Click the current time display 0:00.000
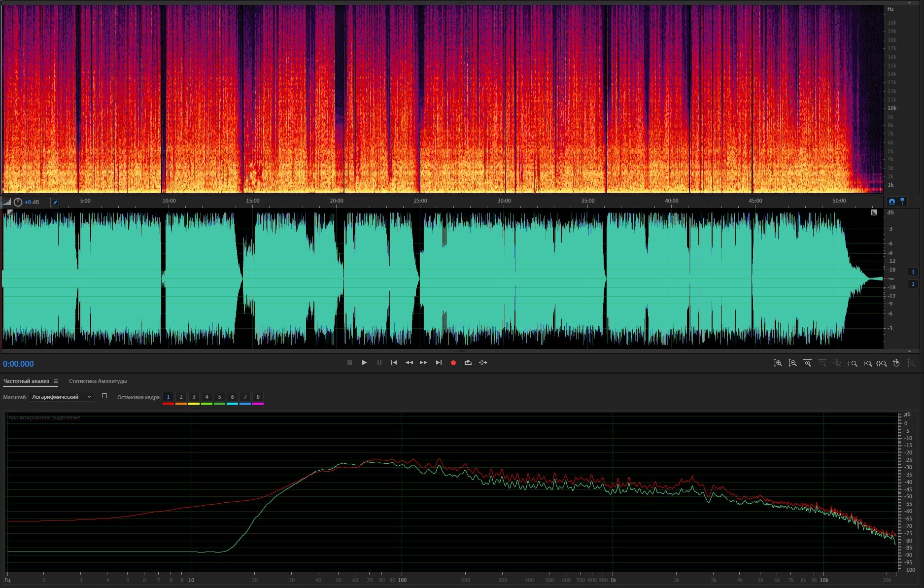This screenshot has height=588, width=924. tap(18, 364)
